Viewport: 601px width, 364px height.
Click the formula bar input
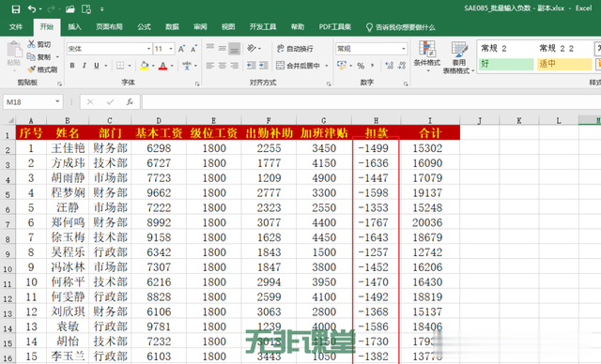[x=371, y=102]
